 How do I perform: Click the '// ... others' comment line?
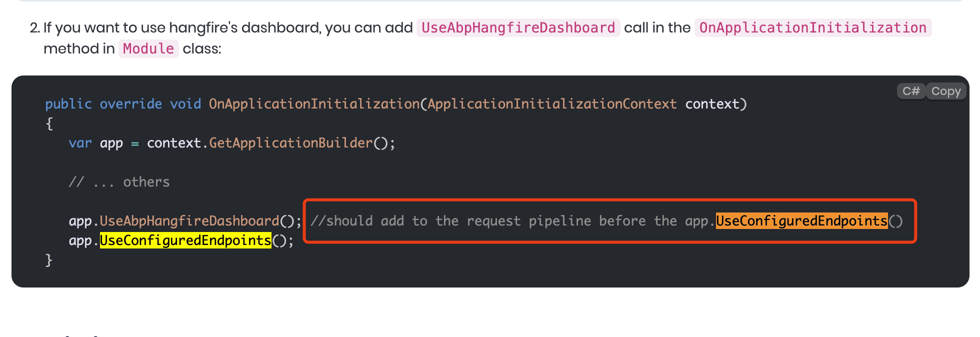pos(119,182)
